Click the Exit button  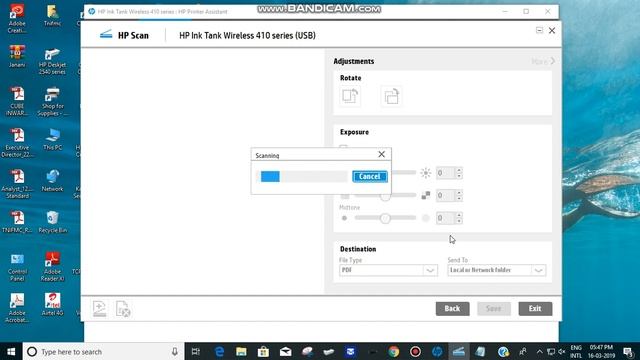(535, 309)
